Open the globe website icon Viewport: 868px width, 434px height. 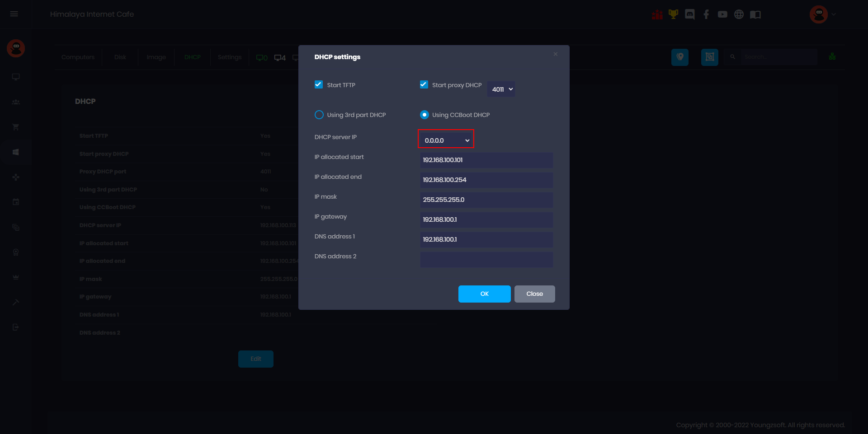click(x=739, y=14)
